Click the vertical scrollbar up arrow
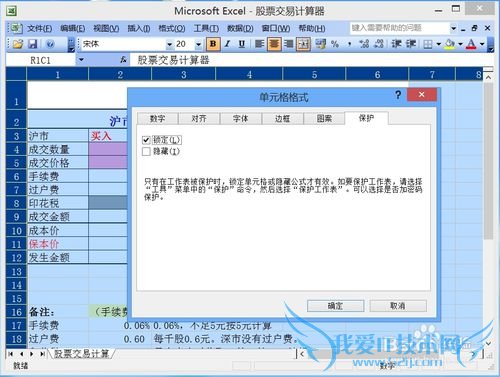Image resolution: width=500 pixels, height=377 pixels. 488,77
